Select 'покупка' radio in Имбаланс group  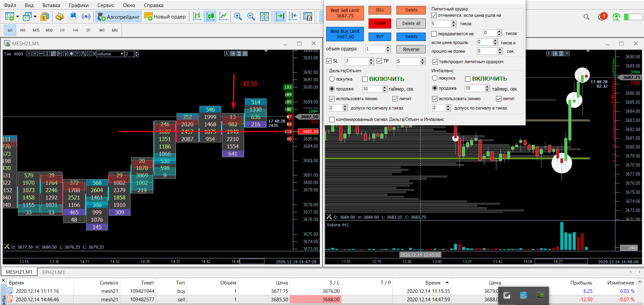click(x=435, y=78)
